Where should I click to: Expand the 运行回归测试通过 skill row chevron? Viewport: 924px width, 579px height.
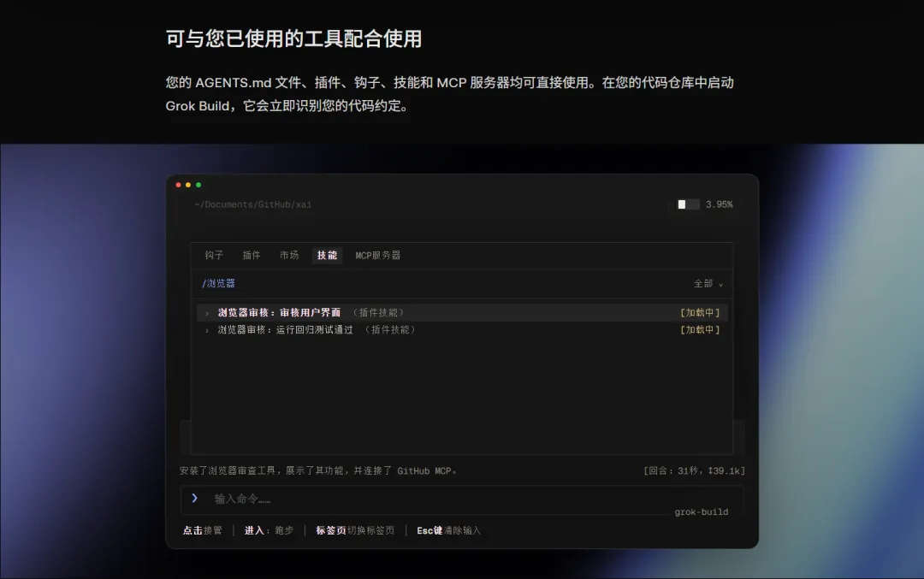tap(207, 330)
